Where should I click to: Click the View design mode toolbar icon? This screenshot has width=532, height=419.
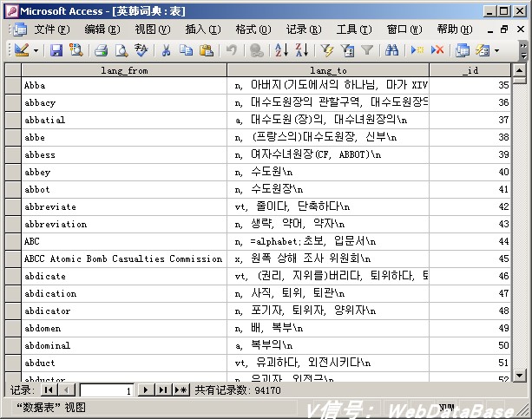[21, 50]
